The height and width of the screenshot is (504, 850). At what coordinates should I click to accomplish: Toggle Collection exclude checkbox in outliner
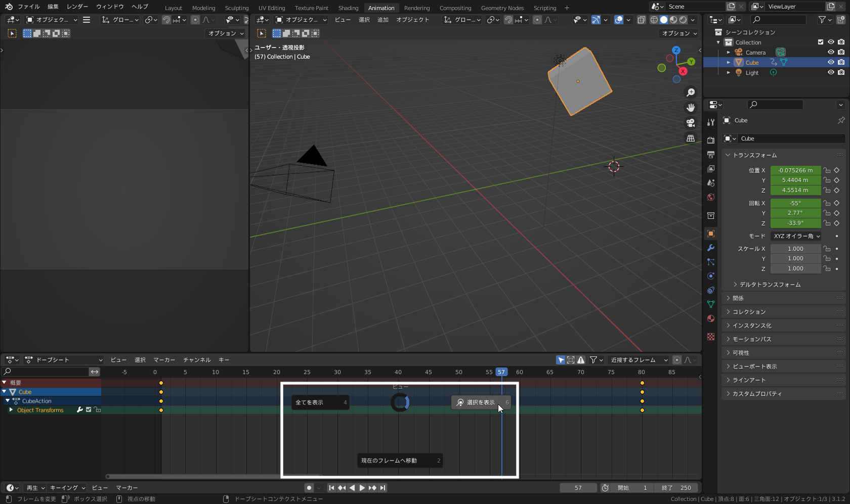point(821,42)
